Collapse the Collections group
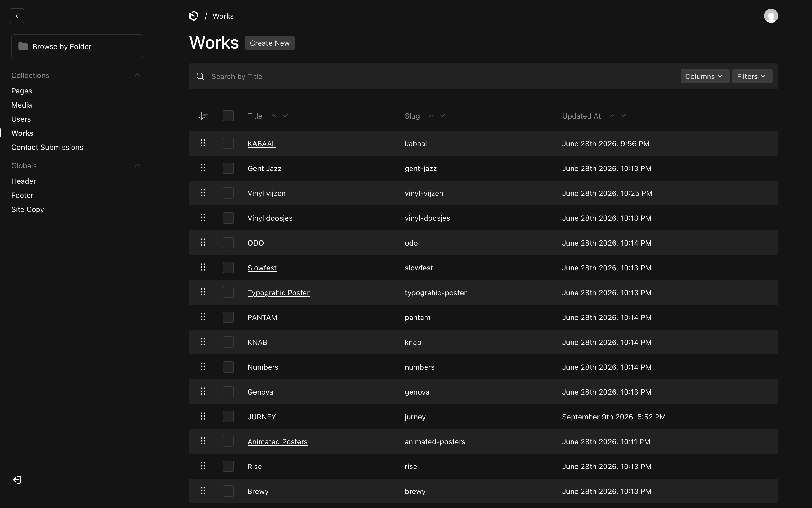812x508 pixels. coord(138,75)
